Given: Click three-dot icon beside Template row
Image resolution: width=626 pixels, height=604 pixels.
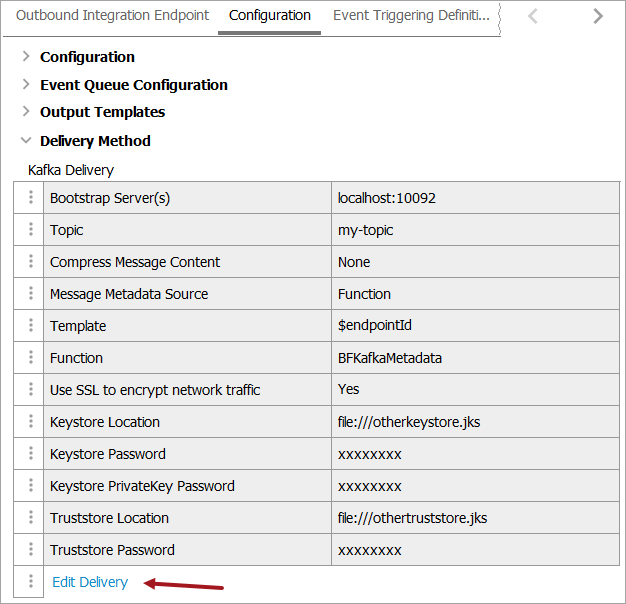Looking at the screenshot, I should 30,326.
